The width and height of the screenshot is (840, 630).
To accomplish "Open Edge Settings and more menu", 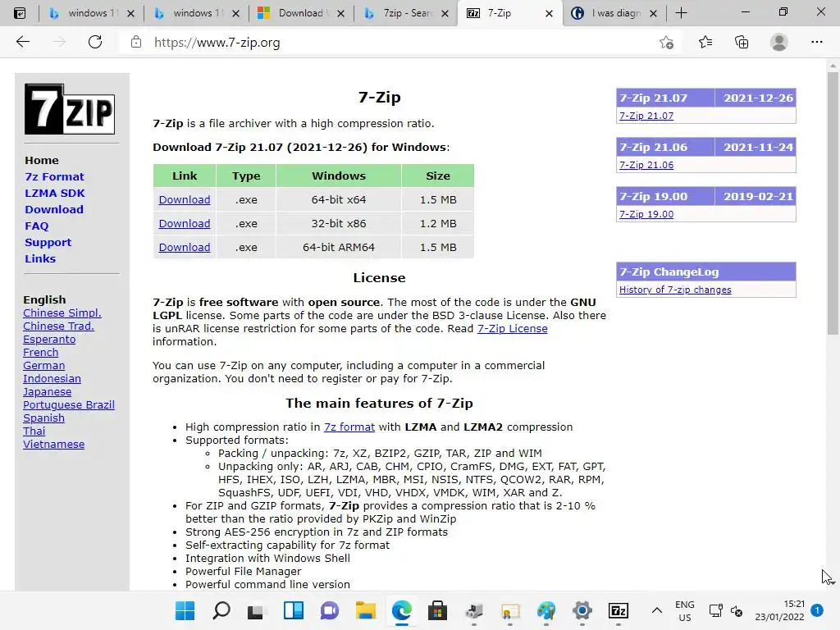I will point(816,42).
